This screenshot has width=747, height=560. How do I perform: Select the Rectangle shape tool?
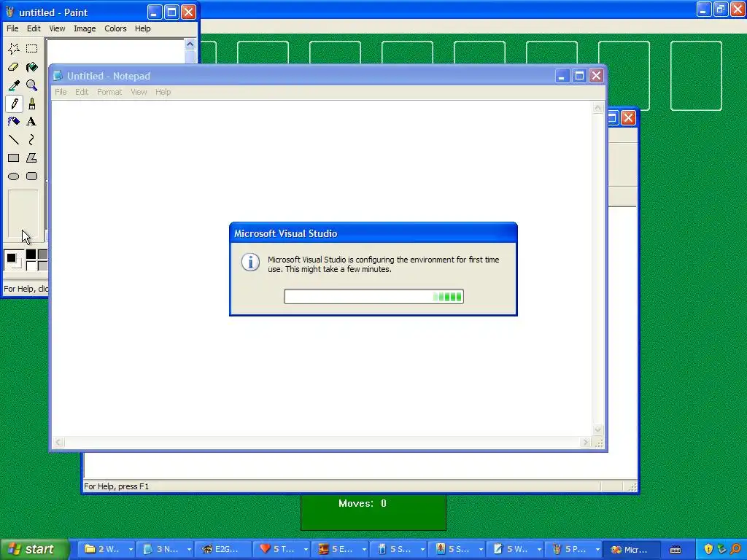coord(13,158)
